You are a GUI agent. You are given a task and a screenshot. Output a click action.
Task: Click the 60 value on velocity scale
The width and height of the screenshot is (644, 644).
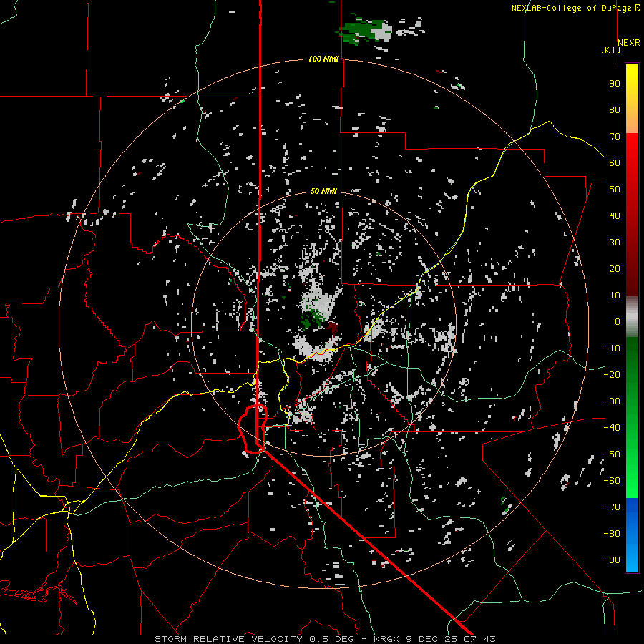point(615,163)
